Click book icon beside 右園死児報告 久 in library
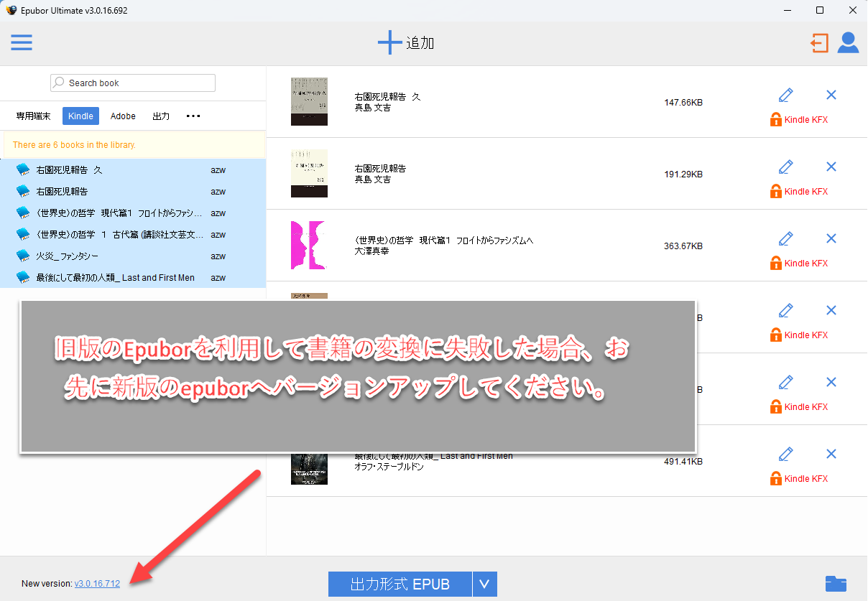This screenshot has height=601, width=868. click(23, 170)
